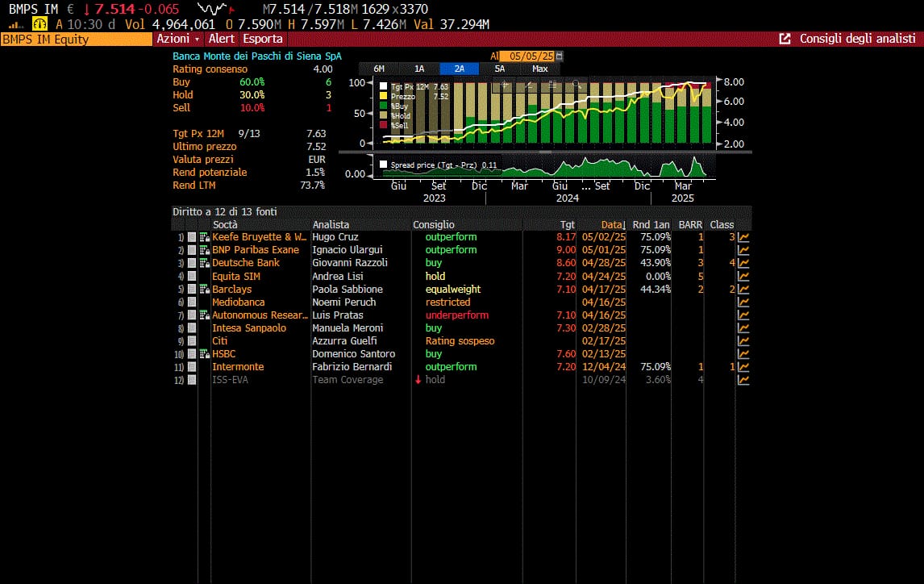Open the intraday sparkline in the header
The height and width of the screenshot is (584, 924).
coord(215,9)
